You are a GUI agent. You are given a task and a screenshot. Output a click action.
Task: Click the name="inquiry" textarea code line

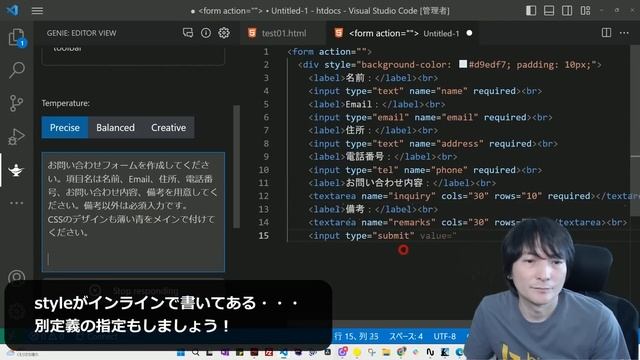pos(473,196)
